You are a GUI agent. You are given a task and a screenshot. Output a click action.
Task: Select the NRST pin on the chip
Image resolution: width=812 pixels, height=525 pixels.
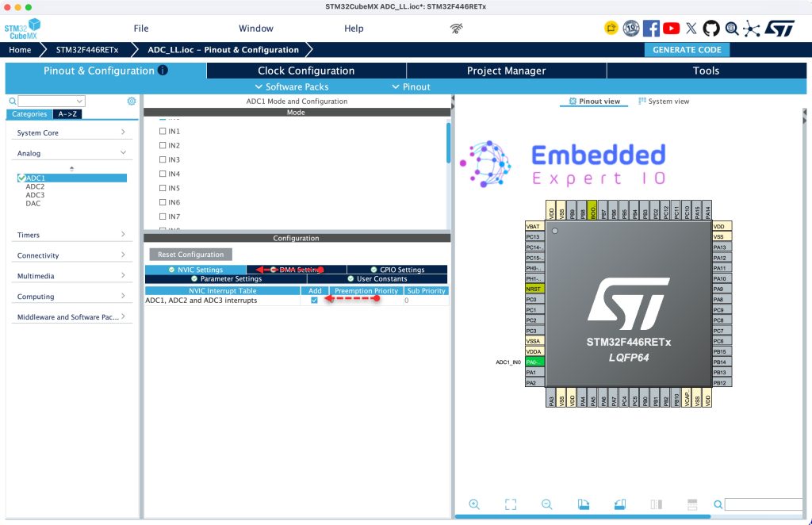(534, 289)
